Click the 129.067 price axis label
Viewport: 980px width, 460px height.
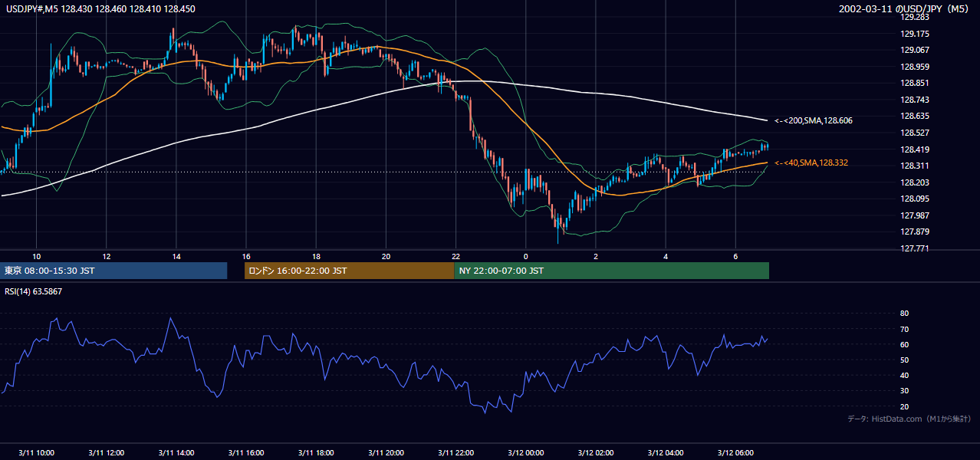click(x=916, y=50)
